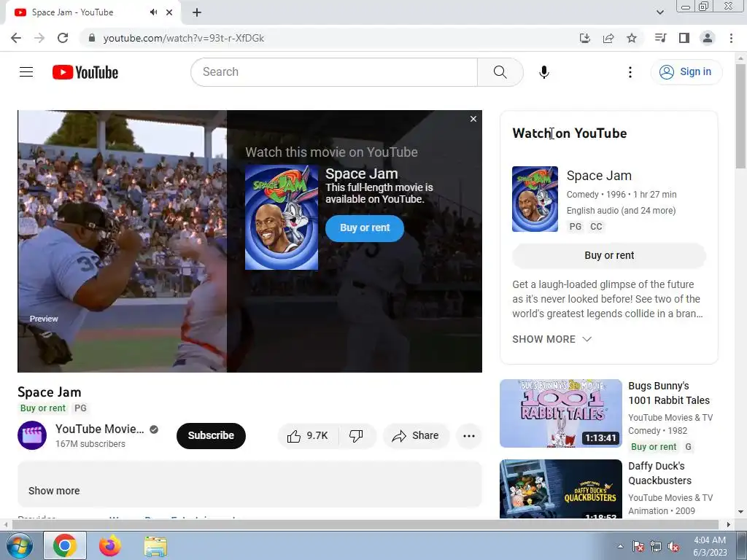
Task: Dislike the Space Jam video
Action: 356,436
